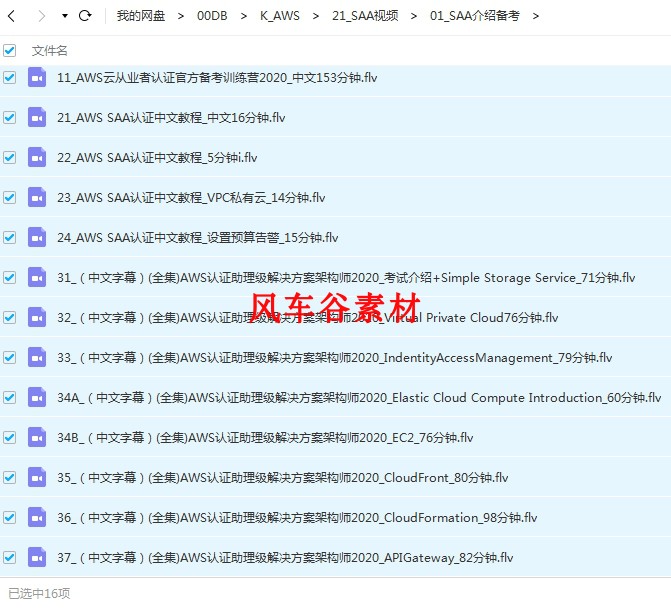The width and height of the screenshot is (671, 609).
Task: Click video icon of 34A_ Elastic Cloud Compute
Action: pos(37,398)
